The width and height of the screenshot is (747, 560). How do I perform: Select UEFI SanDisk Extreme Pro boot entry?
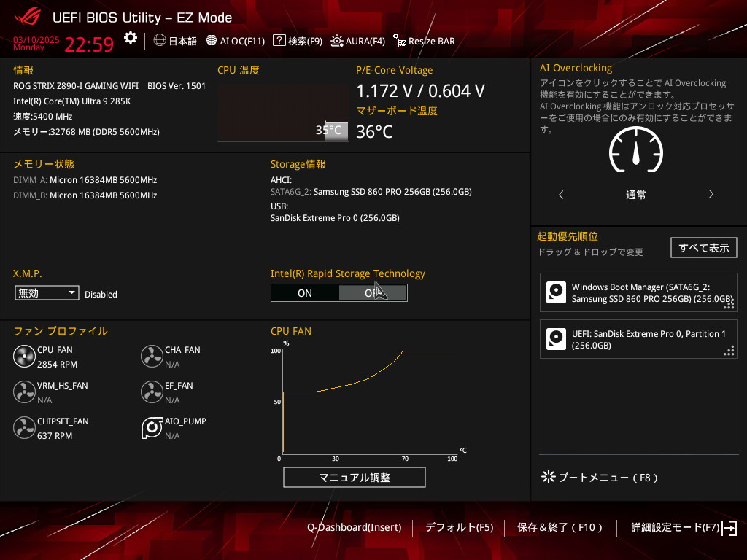tap(638, 339)
